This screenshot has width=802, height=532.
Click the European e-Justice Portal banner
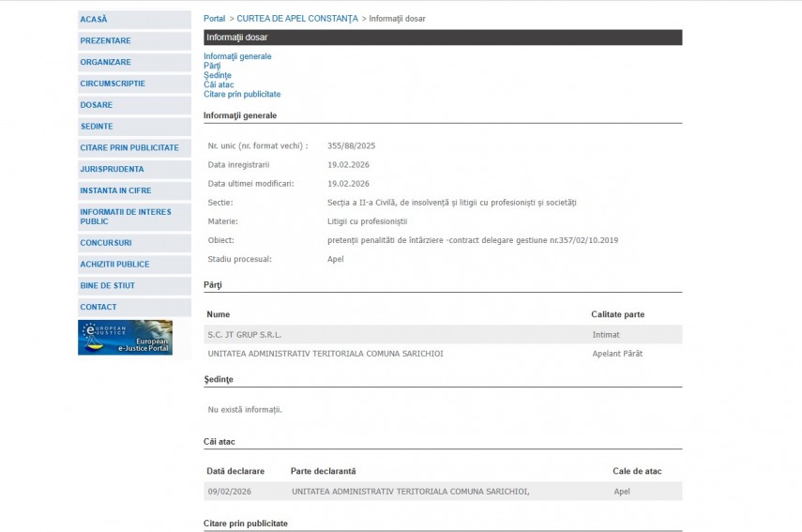pos(125,338)
